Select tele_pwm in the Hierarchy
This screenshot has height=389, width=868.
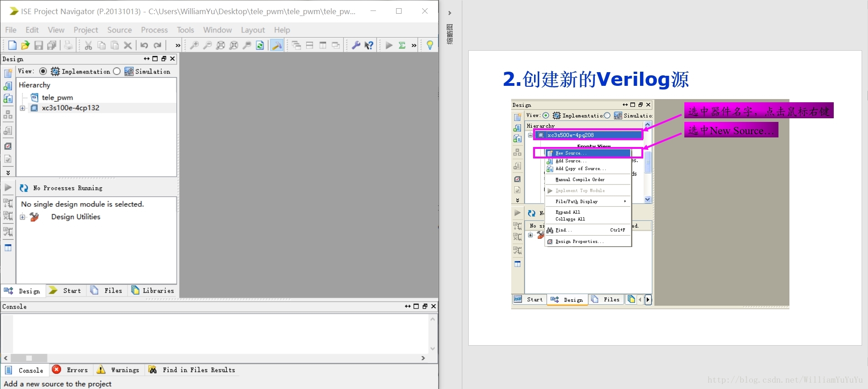[x=58, y=97]
